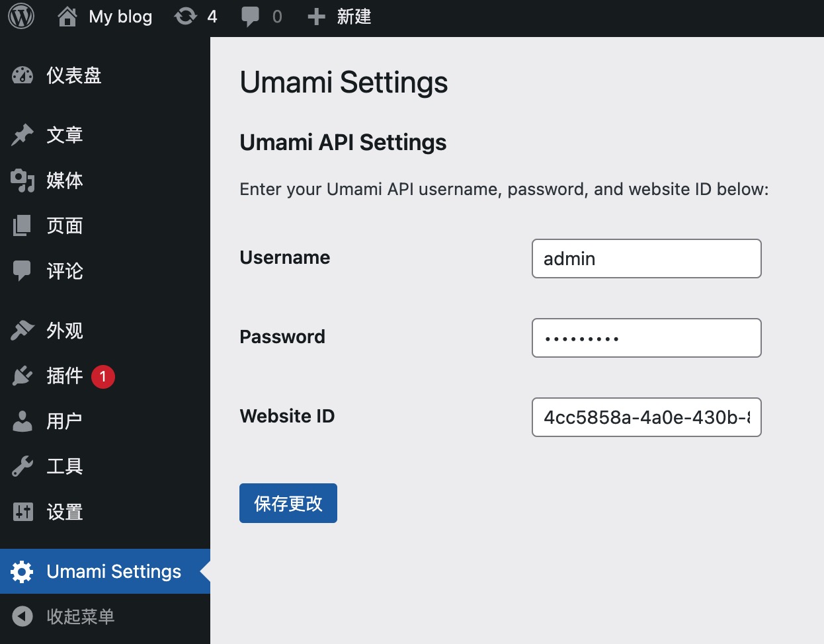Click the gear icon for Umami Settings

(22, 571)
